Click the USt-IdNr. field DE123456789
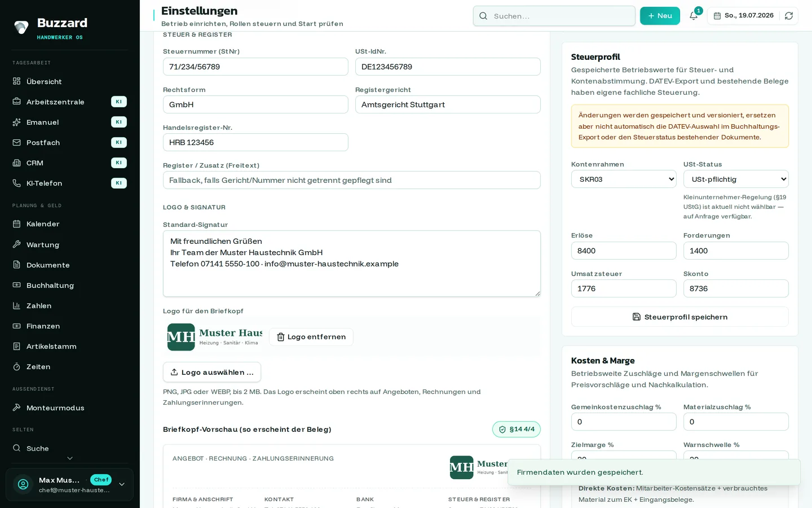The image size is (812, 508). pyautogui.click(x=448, y=67)
